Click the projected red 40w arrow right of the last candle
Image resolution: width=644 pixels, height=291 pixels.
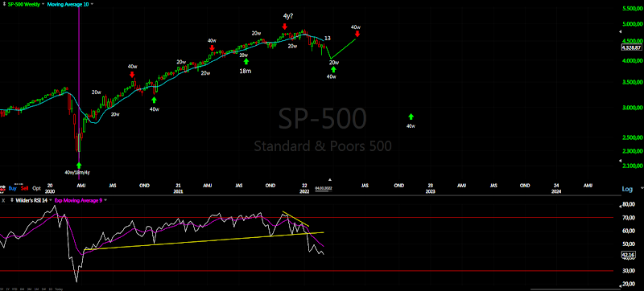tap(357, 34)
